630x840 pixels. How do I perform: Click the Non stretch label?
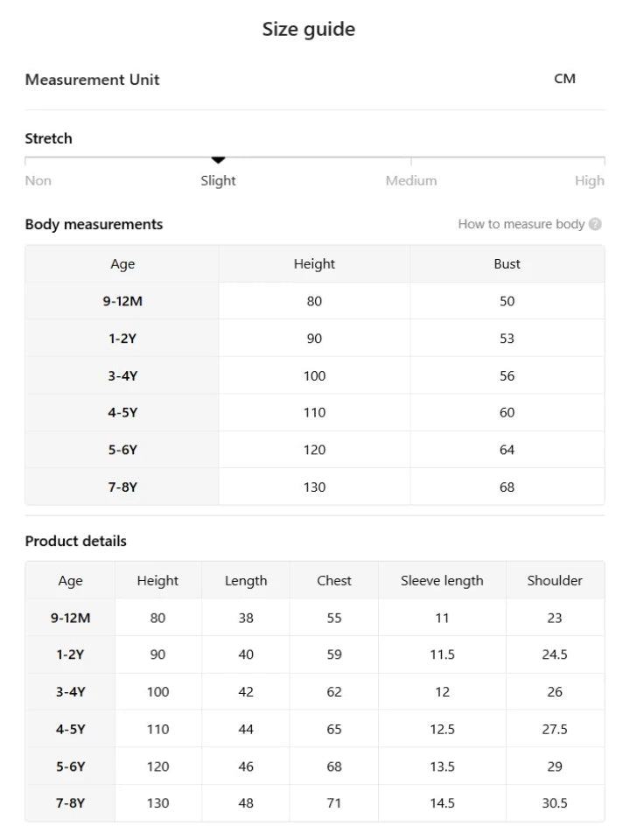pyautogui.click(x=38, y=180)
